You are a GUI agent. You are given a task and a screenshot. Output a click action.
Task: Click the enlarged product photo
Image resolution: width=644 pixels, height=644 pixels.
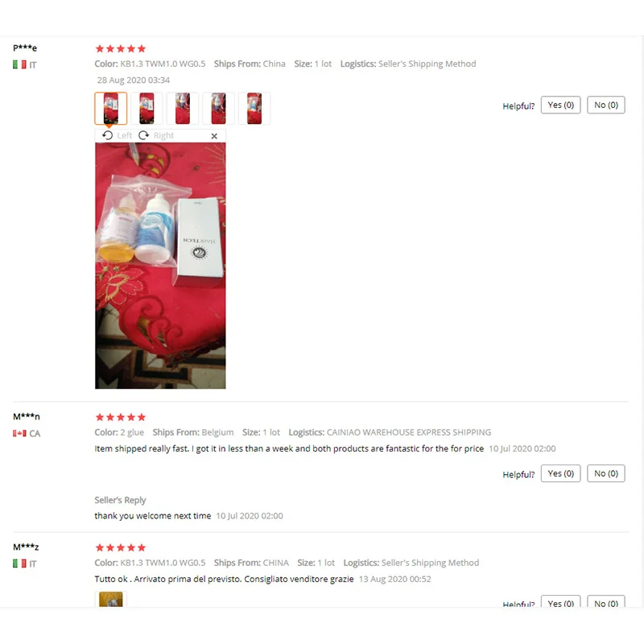(160, 266)
